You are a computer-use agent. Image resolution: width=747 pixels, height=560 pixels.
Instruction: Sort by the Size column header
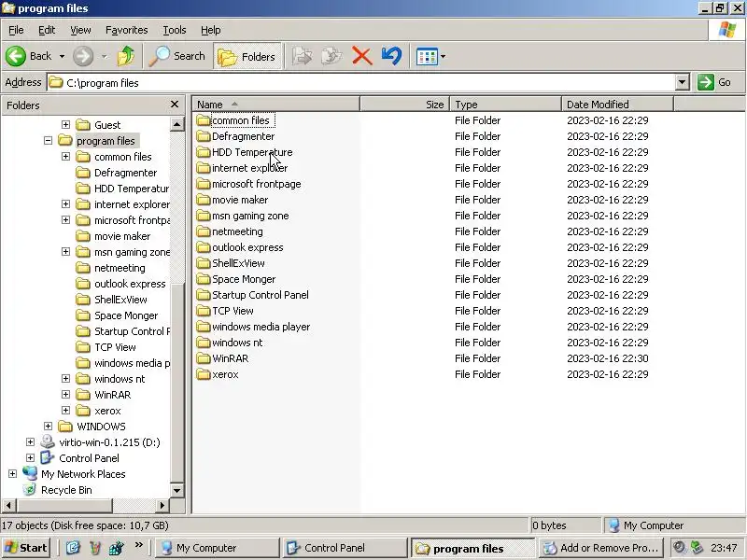(x=405, y=105)
